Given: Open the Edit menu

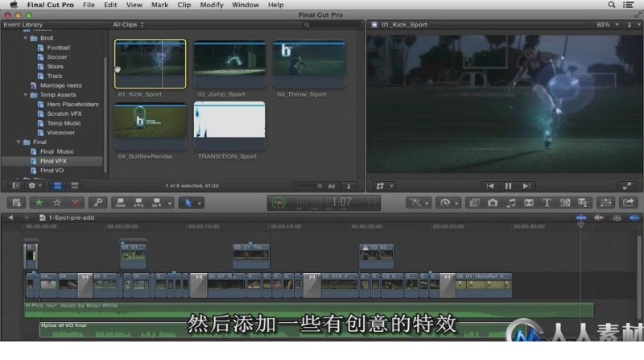Looking at the screenshot, I should click(110, 5).
